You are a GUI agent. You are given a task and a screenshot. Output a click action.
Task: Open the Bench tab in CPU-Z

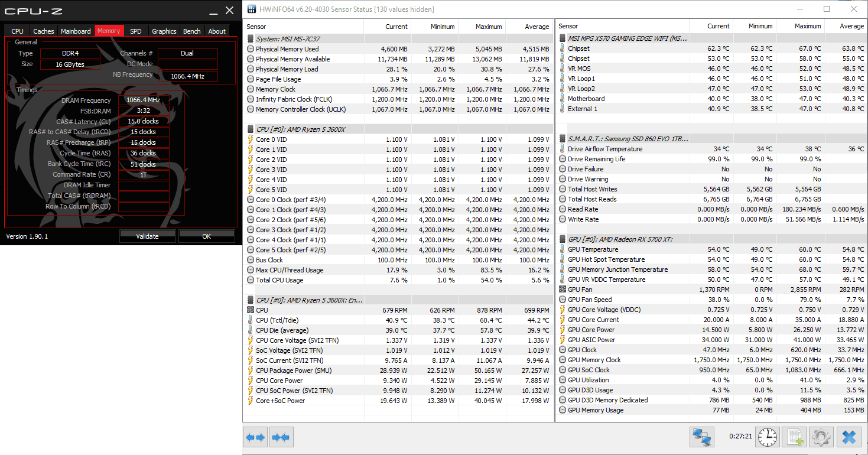pyautogui.click(x=192, y=31)
